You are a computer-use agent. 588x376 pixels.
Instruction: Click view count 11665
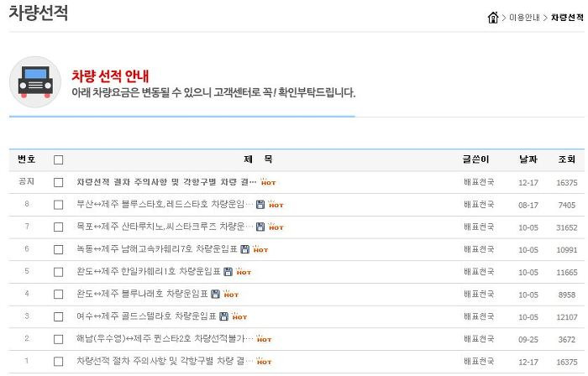[567, 272]
